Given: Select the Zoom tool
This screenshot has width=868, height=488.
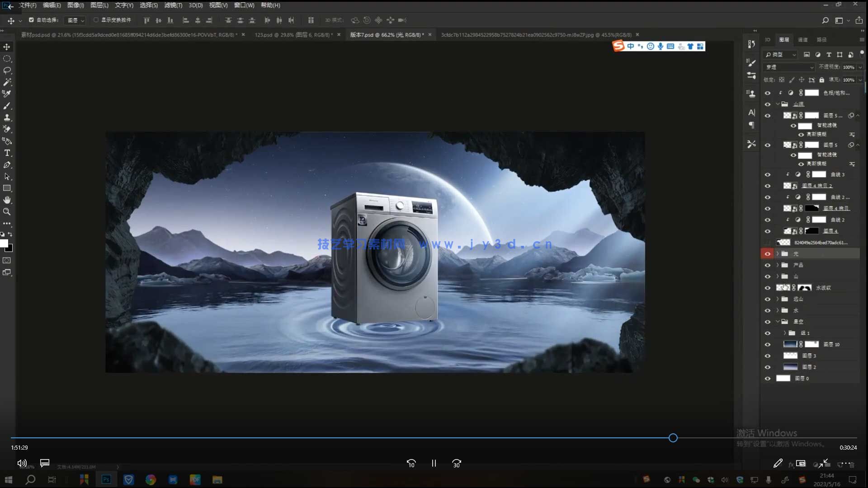Looking at the screenshot, I should pyautogui.click(x=7, y=211).
